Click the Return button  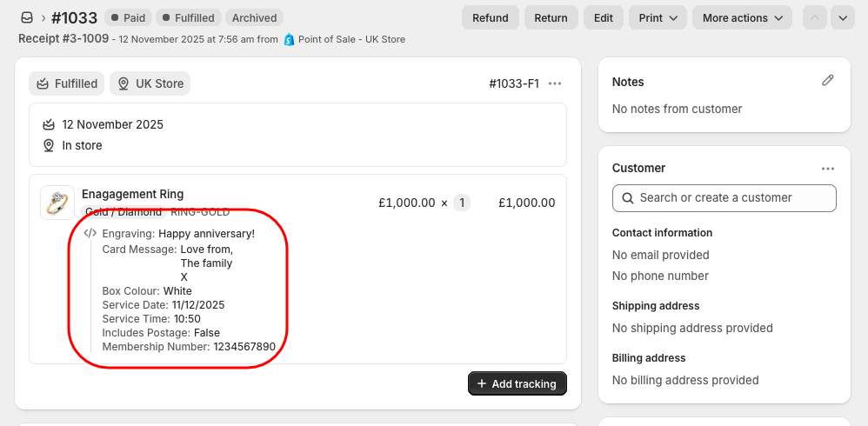coord(551,17)
